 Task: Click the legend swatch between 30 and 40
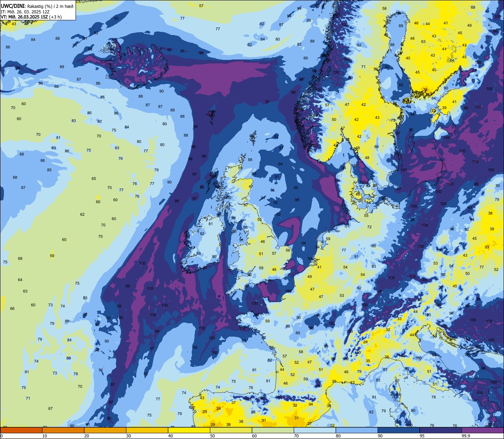coord(147,430)
